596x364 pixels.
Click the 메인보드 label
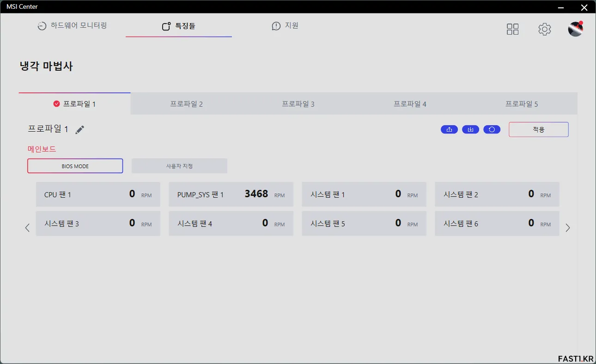click(42, 149)
